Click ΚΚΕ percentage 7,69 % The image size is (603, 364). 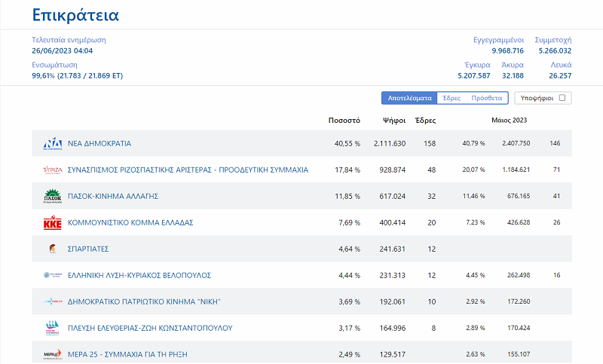click(349, 222)
